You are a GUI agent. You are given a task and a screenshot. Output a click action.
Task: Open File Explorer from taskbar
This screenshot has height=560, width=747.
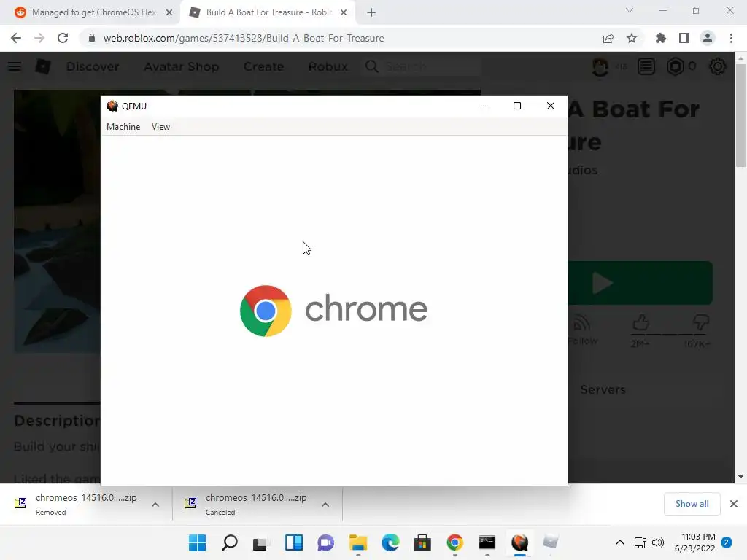pyautogui.click(x=357, y=542)
